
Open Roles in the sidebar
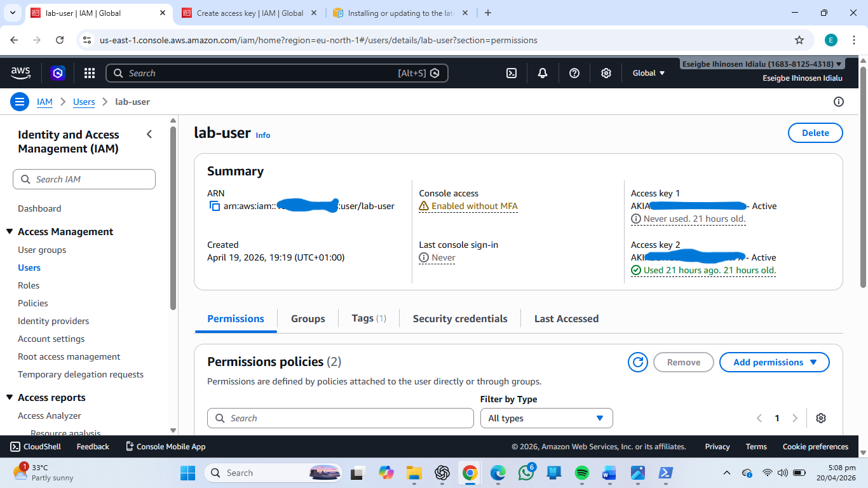point(29,285)
